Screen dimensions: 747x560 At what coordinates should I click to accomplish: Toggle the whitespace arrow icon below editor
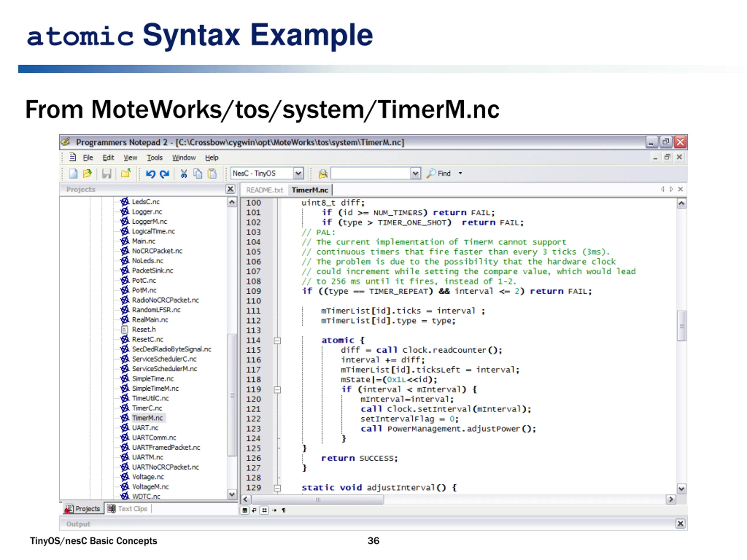click(274, 510)
